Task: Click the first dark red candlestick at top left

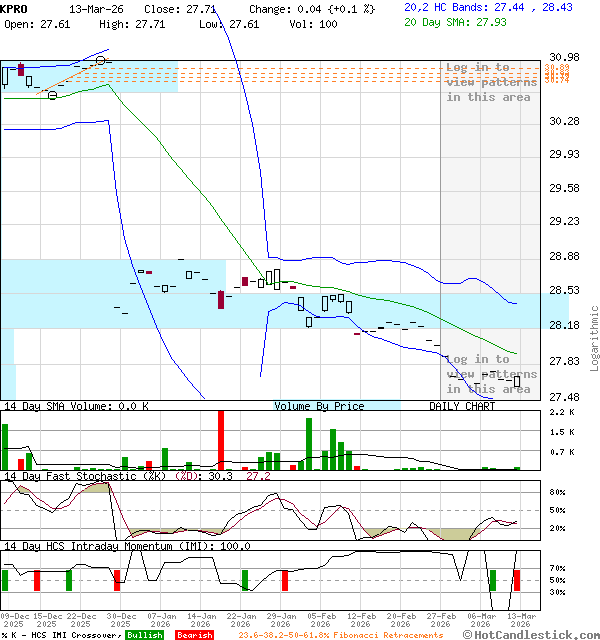Action: pyautogui.click(x=20, y=69)
